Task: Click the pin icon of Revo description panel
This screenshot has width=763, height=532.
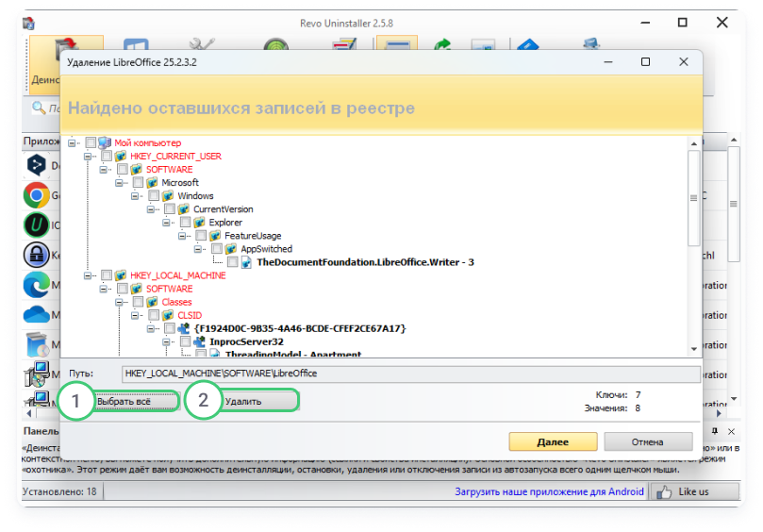Action: pyautogui.click(x=714, y=431)
